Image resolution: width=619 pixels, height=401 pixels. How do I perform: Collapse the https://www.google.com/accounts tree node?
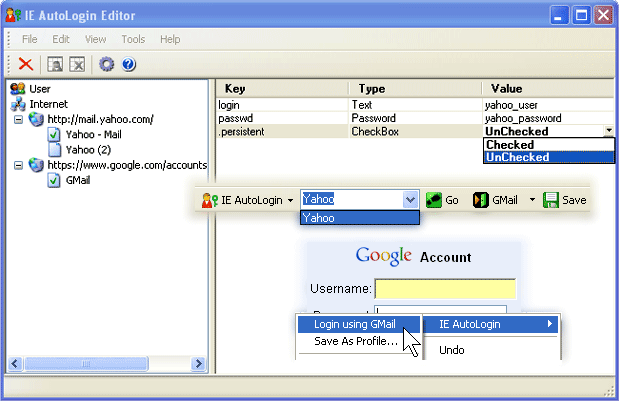[18, 165]
